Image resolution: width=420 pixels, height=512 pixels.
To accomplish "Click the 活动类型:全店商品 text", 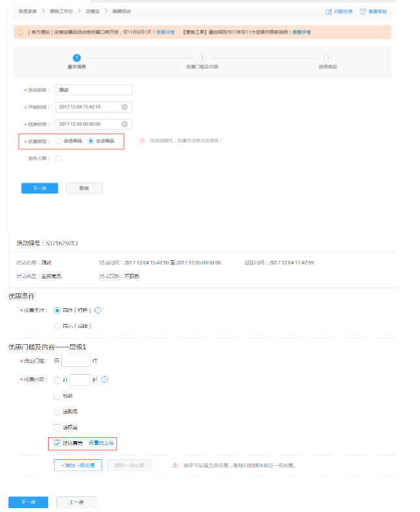I will click(x=39, y=276).
